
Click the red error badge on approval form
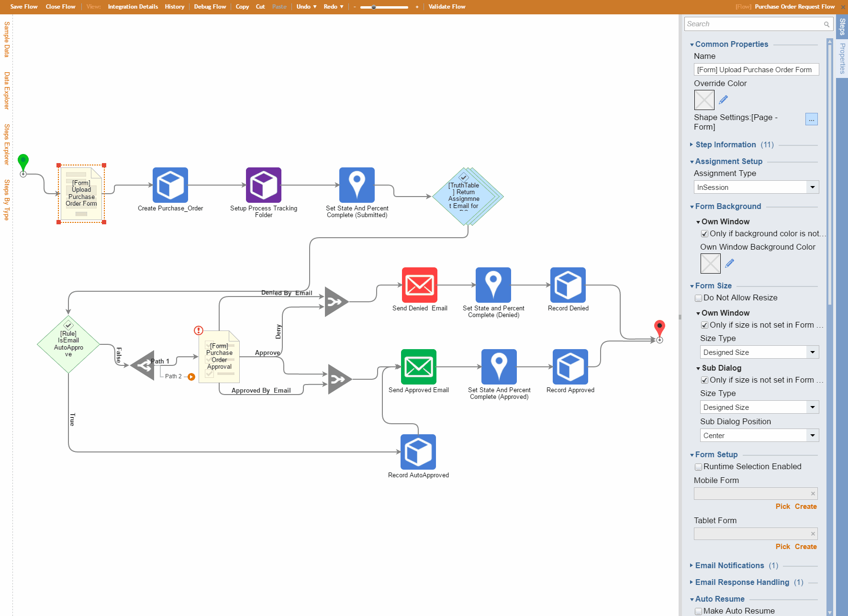click(199, 330)
